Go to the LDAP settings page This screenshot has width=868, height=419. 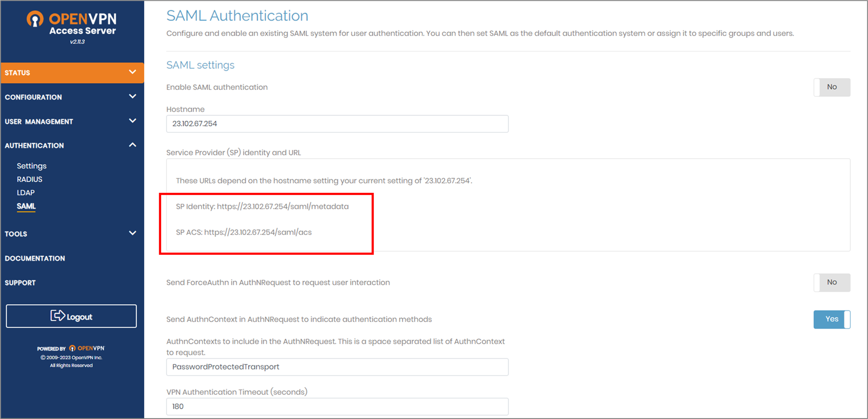pyautogui.click(x=26, y=193)
